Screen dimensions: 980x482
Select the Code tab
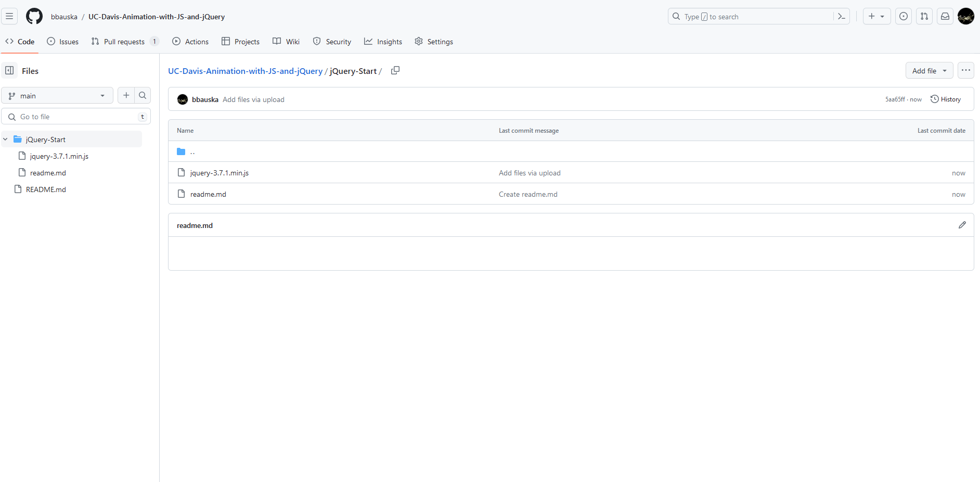coord(20,42)
